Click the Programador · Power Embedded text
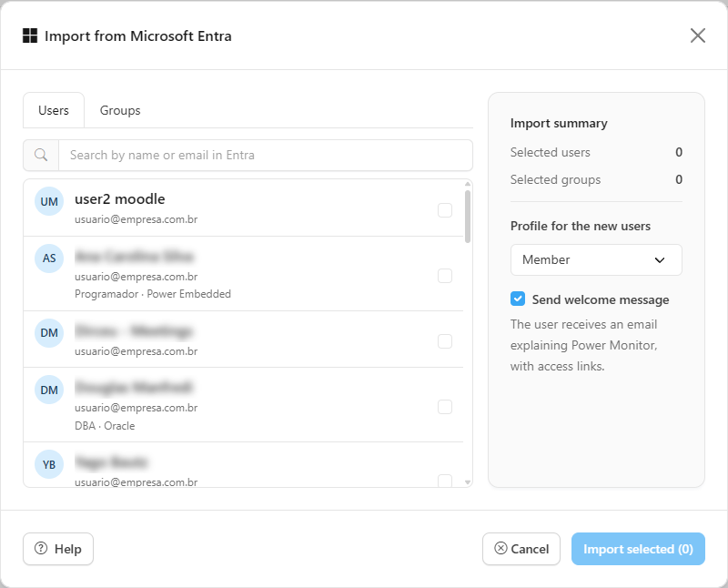 click(x=153, y=294)
